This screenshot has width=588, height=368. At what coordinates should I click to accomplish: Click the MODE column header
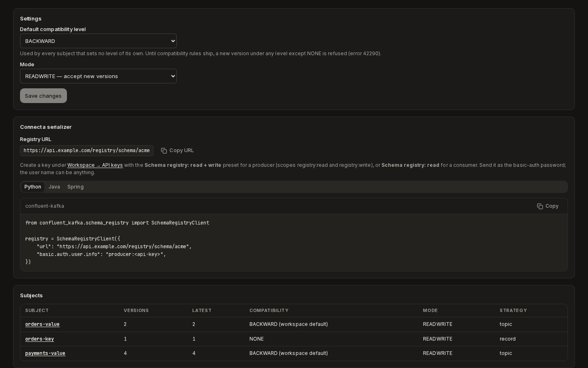tap(430, 311)
